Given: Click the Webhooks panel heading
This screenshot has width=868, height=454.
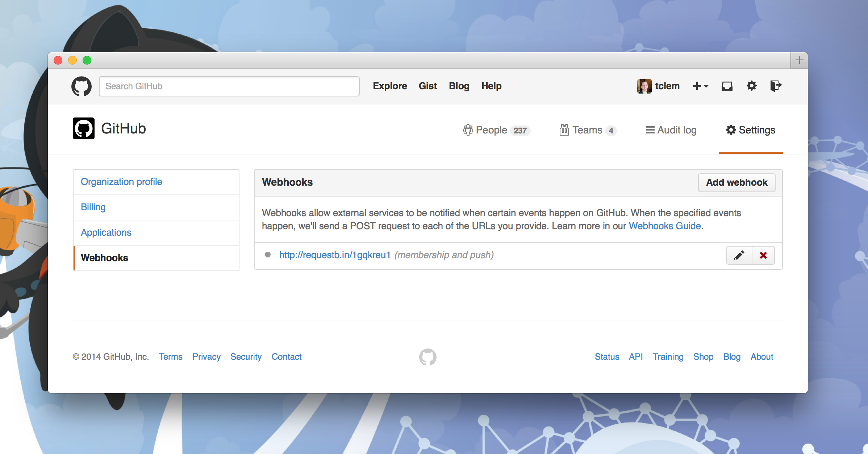Looking at the screenshot, I should (x=287, y=182).
